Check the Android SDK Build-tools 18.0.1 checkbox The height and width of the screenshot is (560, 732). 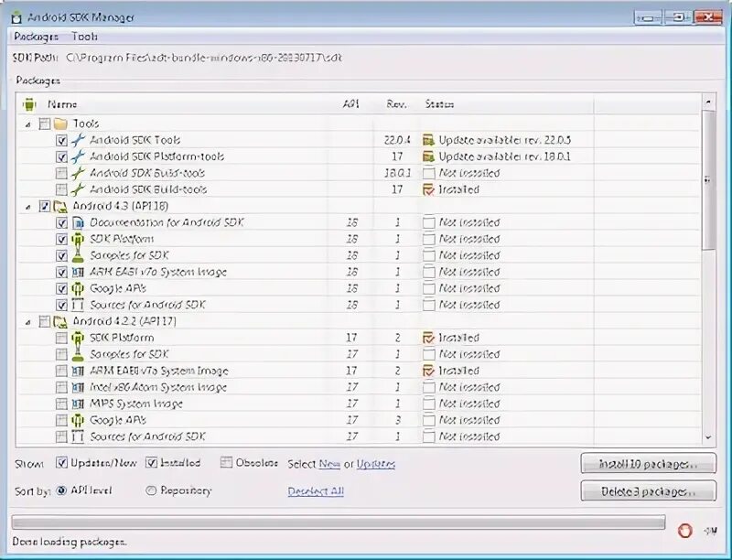61,173
